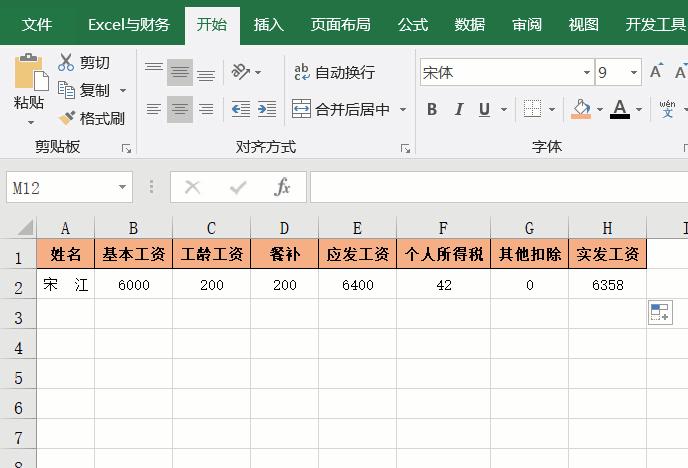Click the 格式刷 button label
The height and width of the screenshot is (468, 688).
[x=102, y=118]
